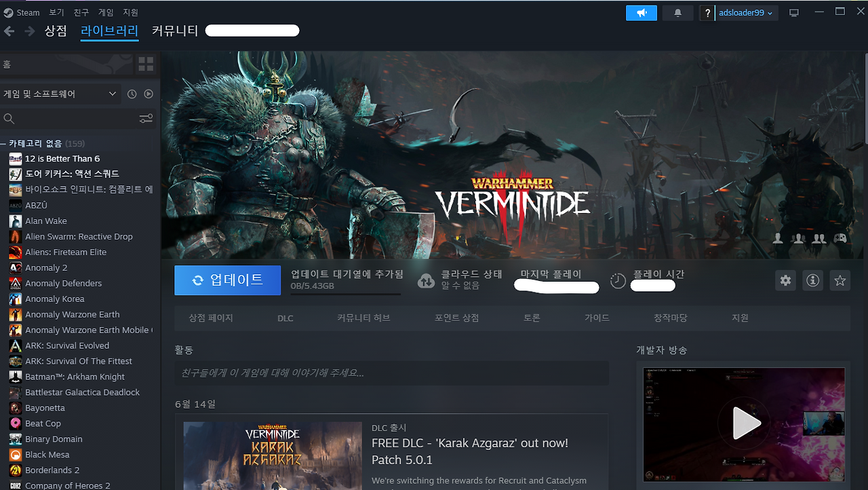Open 커뮤니티 navigation tab

tap(175, 31)
